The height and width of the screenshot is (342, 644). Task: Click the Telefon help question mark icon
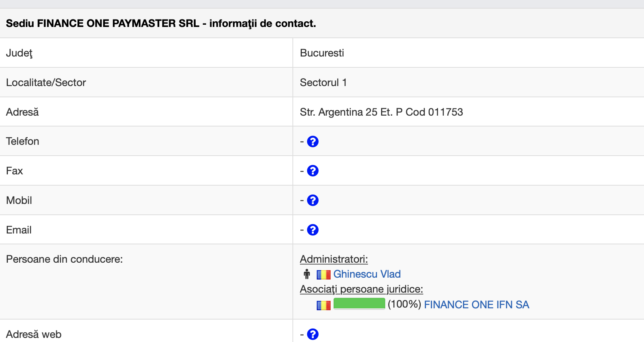click(313, 141)
